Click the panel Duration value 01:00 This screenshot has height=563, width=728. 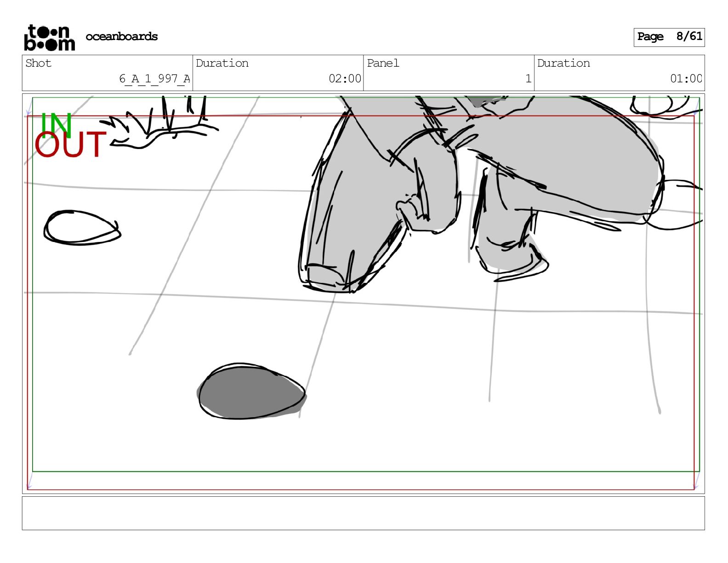686,79
